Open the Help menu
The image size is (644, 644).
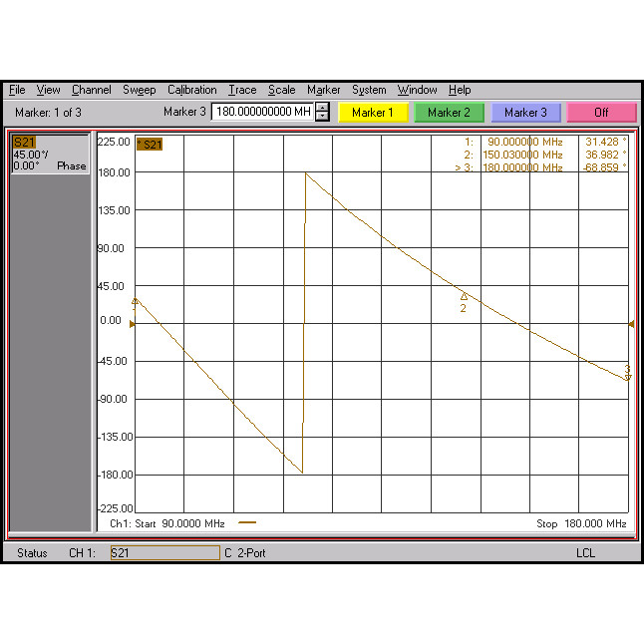tap(460, 90)
